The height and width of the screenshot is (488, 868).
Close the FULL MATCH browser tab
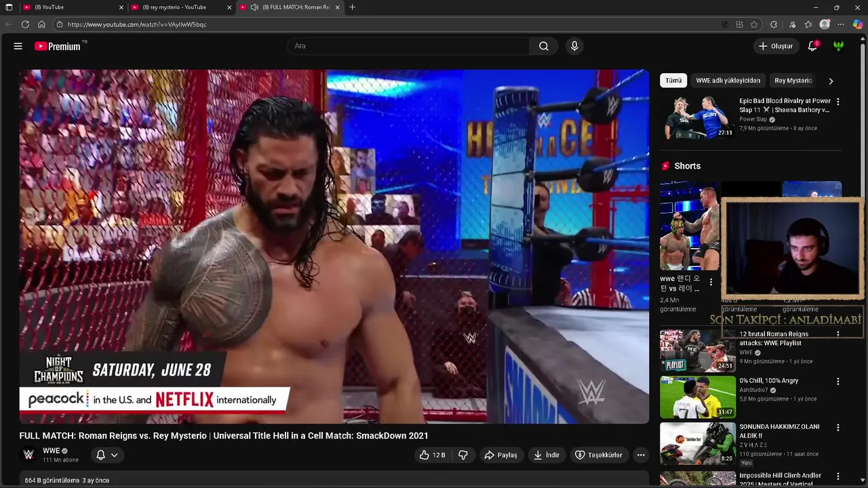(x=338, y=7)
